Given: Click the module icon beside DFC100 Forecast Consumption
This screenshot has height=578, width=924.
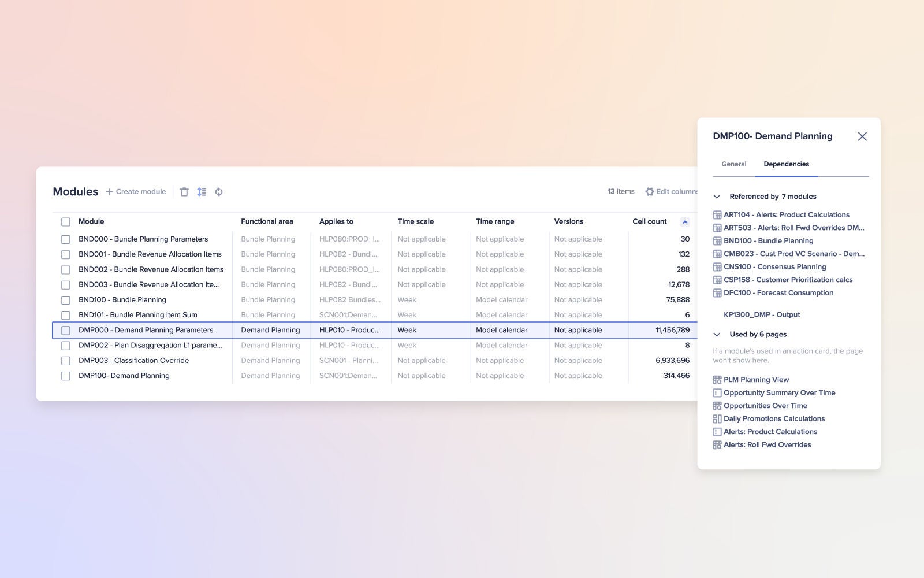Looking at the screenshot, I should point(718,292).
